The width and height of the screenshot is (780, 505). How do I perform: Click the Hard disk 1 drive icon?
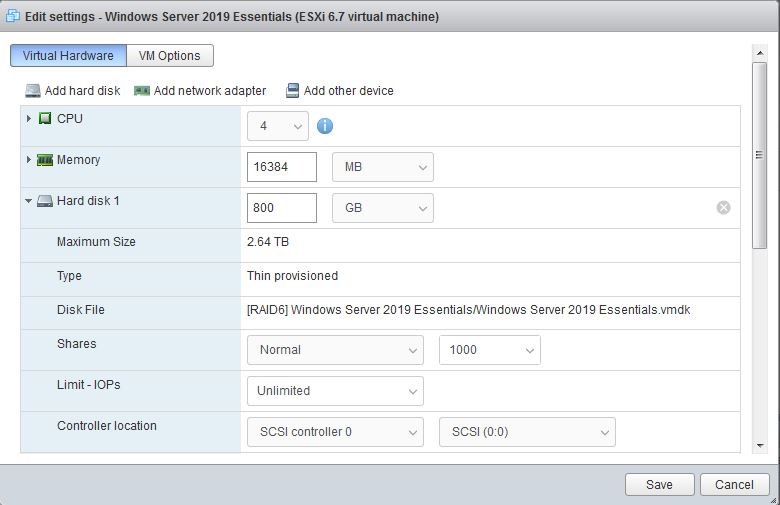(45, 201)
